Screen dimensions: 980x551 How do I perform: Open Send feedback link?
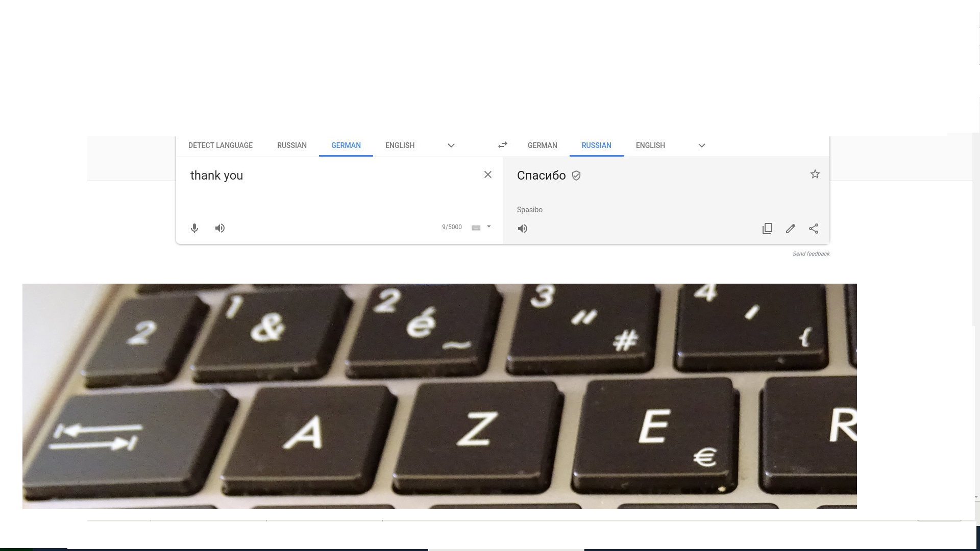(811, 254)
